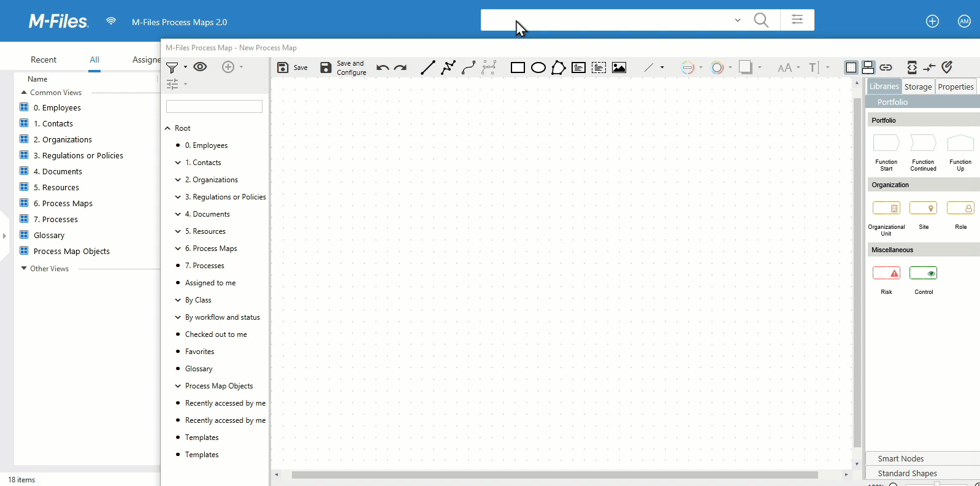Viewport: 980px width, 486px height.
Task: Open the fill color picker
Action: 718,67
